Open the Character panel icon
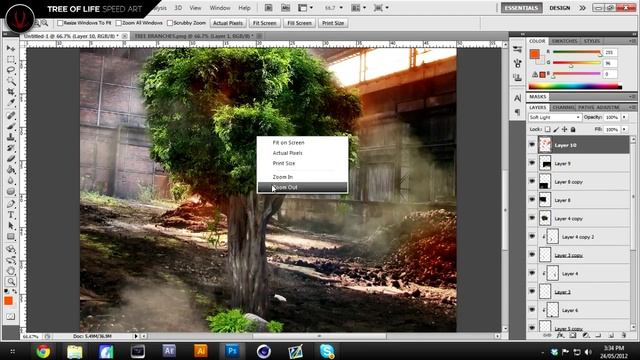640x360 pixels. (518, 98)
